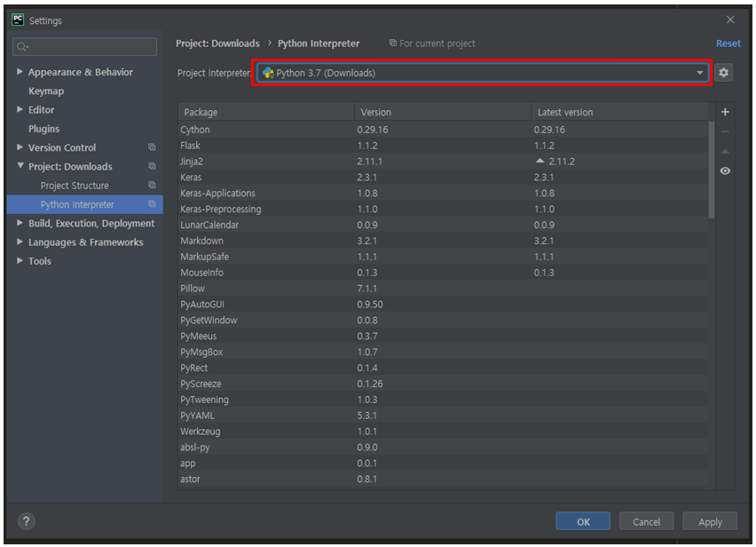Select the Keras-Applications package row
The width and height of the screenshot is (756, 547).
tap(443, 193)
